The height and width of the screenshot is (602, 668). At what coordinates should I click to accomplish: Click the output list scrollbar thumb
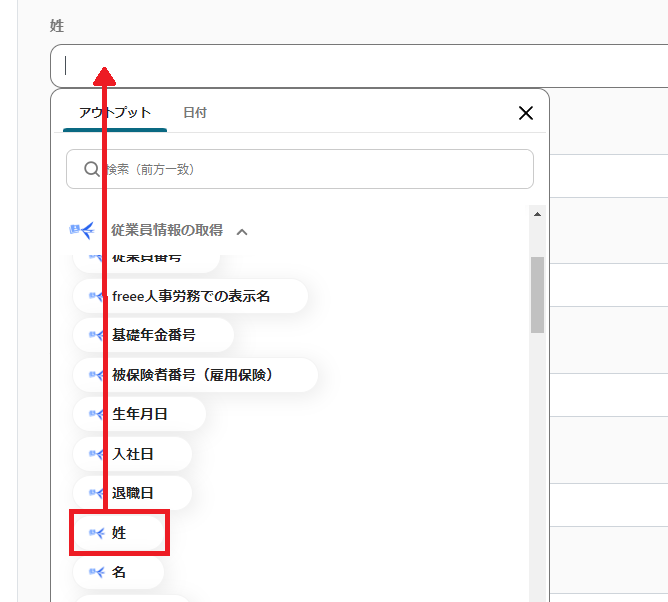tap(537, 294)
